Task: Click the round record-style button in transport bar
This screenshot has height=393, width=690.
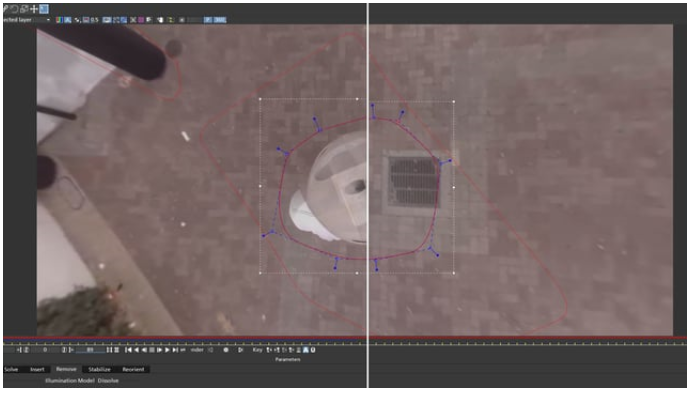Action: [x=226, y=350]
